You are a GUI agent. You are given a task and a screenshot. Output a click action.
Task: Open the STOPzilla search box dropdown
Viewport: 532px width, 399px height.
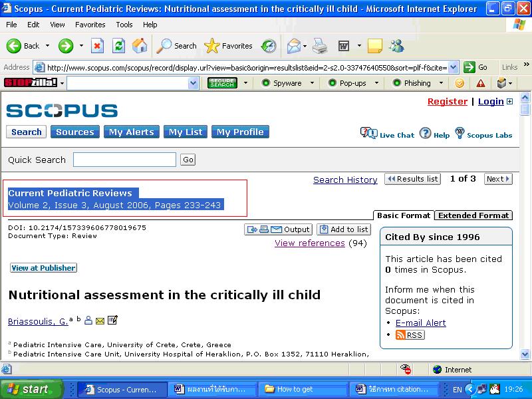click(193, 82)
